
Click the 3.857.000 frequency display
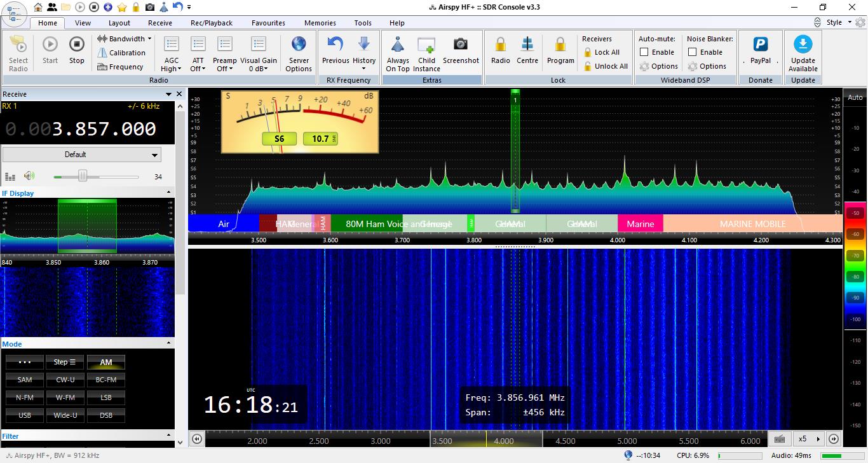click(x=104, y=129)
